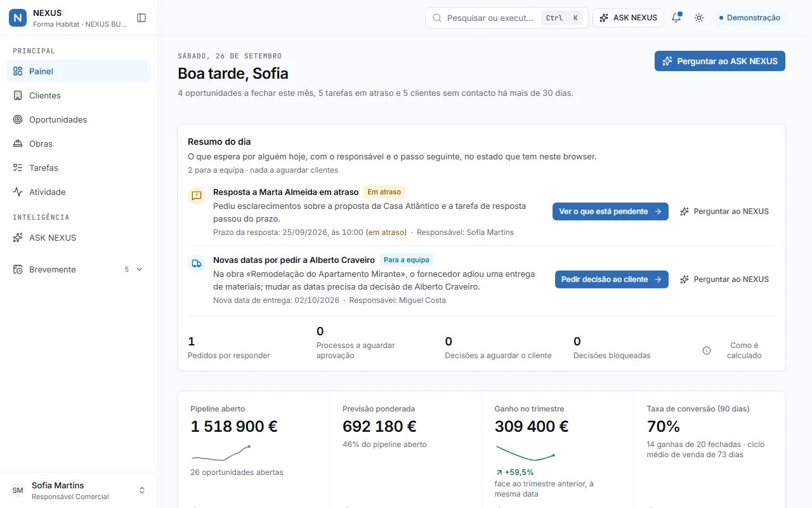The image size is (812, 508).
Task: Click the 309 400 € quarter gain value
Action: [x=532, y=427]
